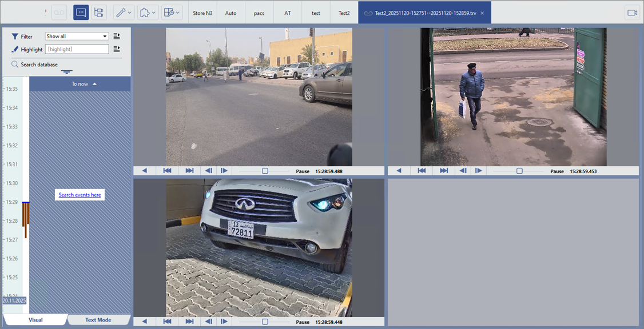The image size is (644, 329).
Task: Toggle the event messages panel button
Action: click(81, 13)
